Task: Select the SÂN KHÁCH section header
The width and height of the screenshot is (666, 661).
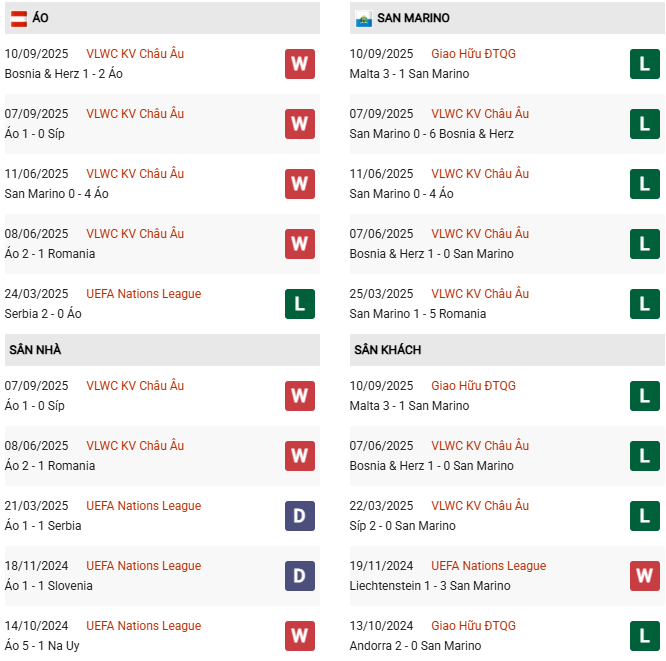Action: 387,350
